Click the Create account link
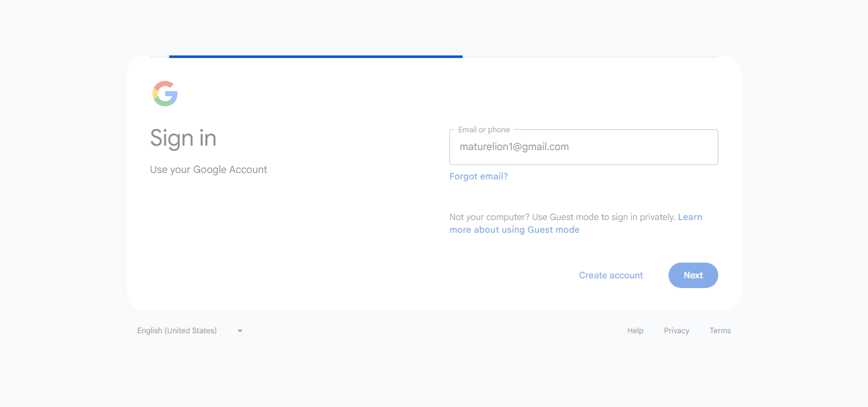Image resolution: width=868 pixels, height=407 pixels. click(611, 275)
